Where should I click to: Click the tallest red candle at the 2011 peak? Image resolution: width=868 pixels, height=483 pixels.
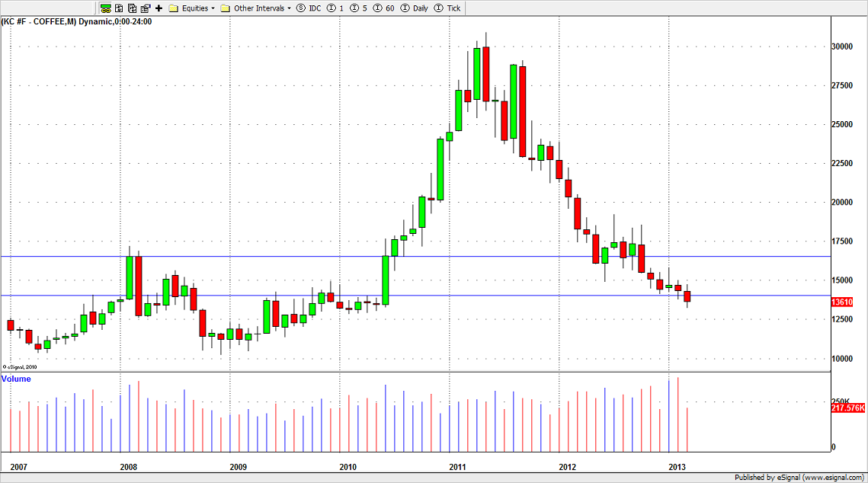coord(486,74)
